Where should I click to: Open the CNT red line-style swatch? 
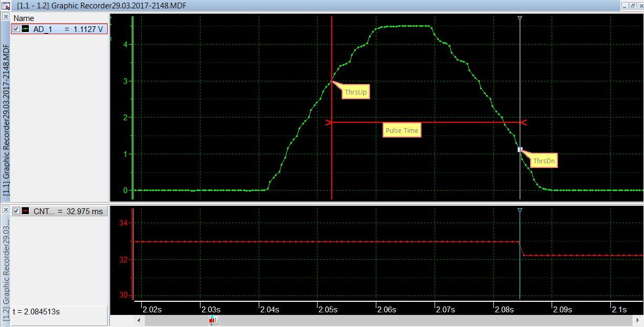[x=25, y=211]
